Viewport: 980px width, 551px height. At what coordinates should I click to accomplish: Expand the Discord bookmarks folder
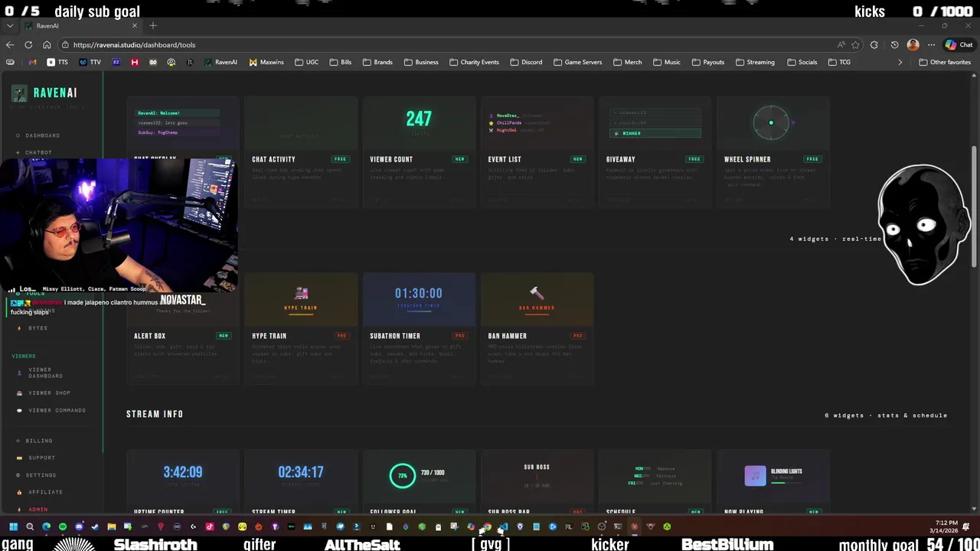click(x=525, y=62)
